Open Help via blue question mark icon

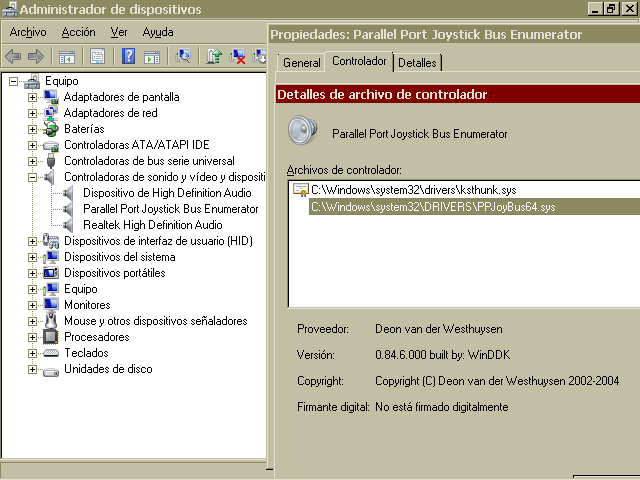pyautogui.click(x=128, y=56)
